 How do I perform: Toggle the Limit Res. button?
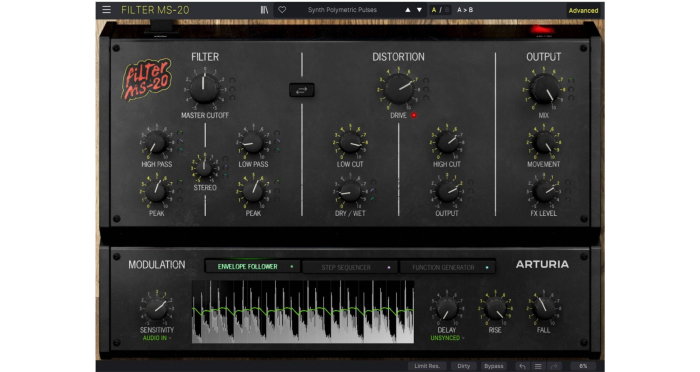[427, 366]
